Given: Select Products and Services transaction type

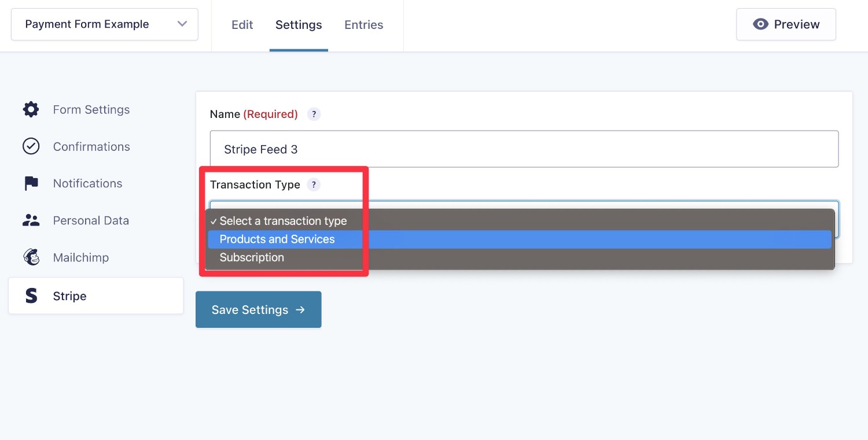Looking at the screenshot, I should [277, 239].
